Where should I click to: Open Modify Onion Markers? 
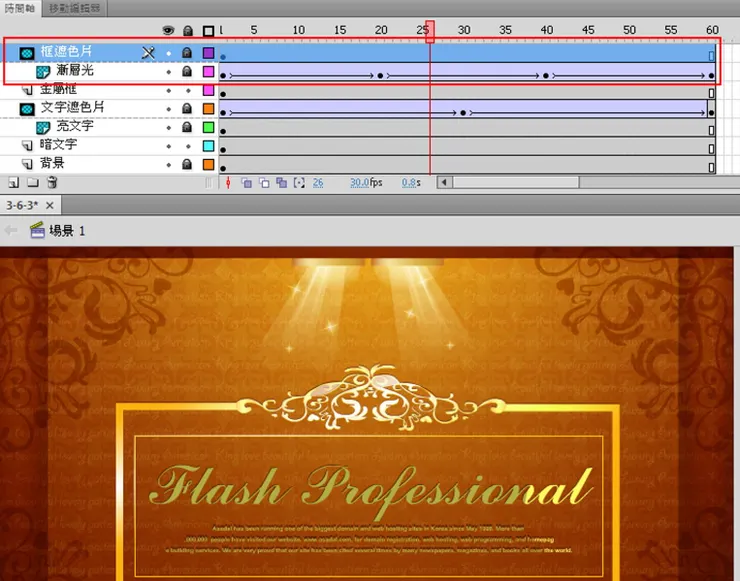299,183
